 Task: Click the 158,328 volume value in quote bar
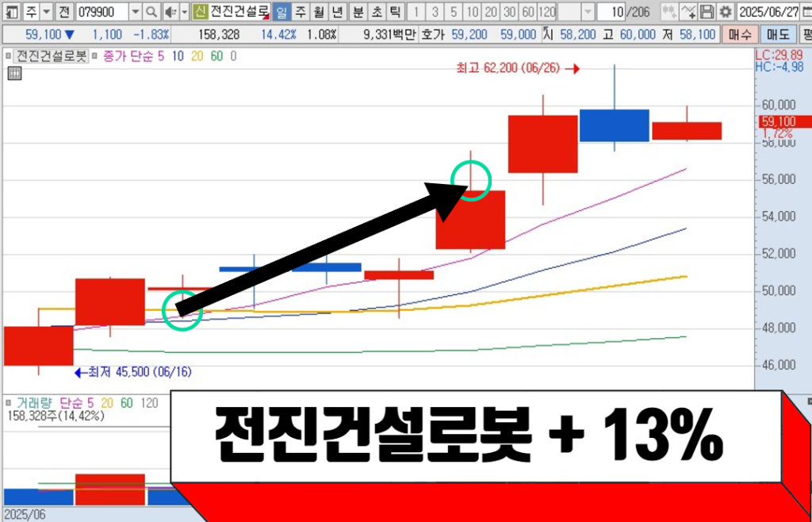coord(219,35)
